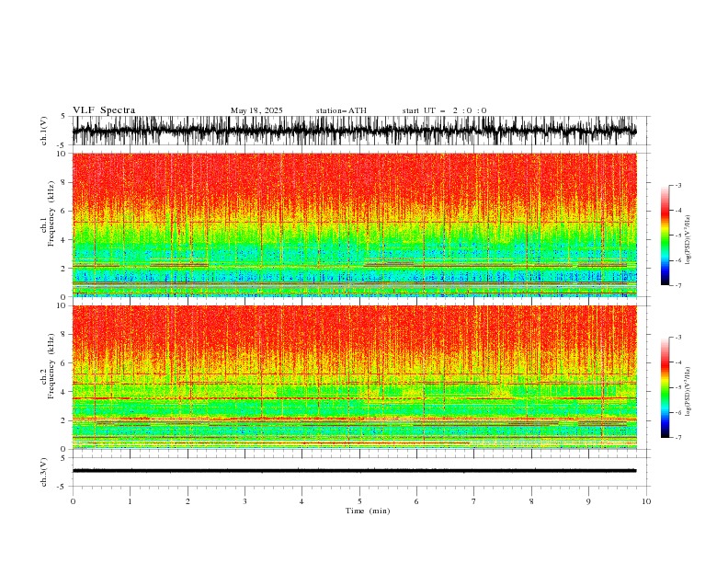This screenshot has height=563, width=728.
Task: Click time axis tick label '9'
Action: click(x=588, y=501)
